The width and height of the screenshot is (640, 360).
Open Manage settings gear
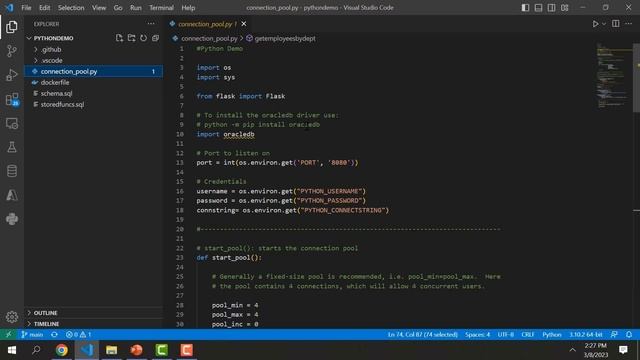pyautogui.click(x=12, y=317)
